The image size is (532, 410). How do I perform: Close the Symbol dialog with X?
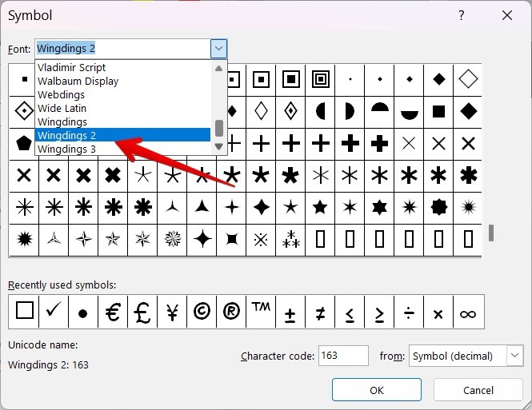(x=507, y=15)
